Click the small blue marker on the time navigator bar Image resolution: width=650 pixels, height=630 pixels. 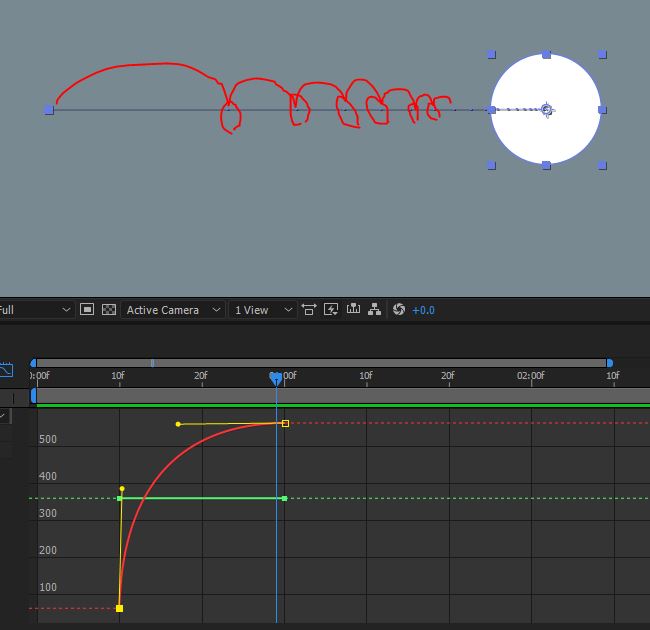[x=153, y=363]
